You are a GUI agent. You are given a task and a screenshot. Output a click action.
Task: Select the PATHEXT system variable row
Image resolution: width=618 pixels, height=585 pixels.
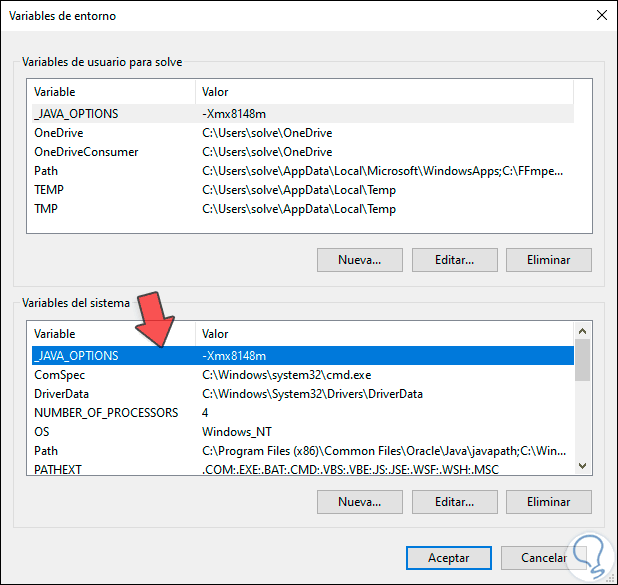[58, 470]
